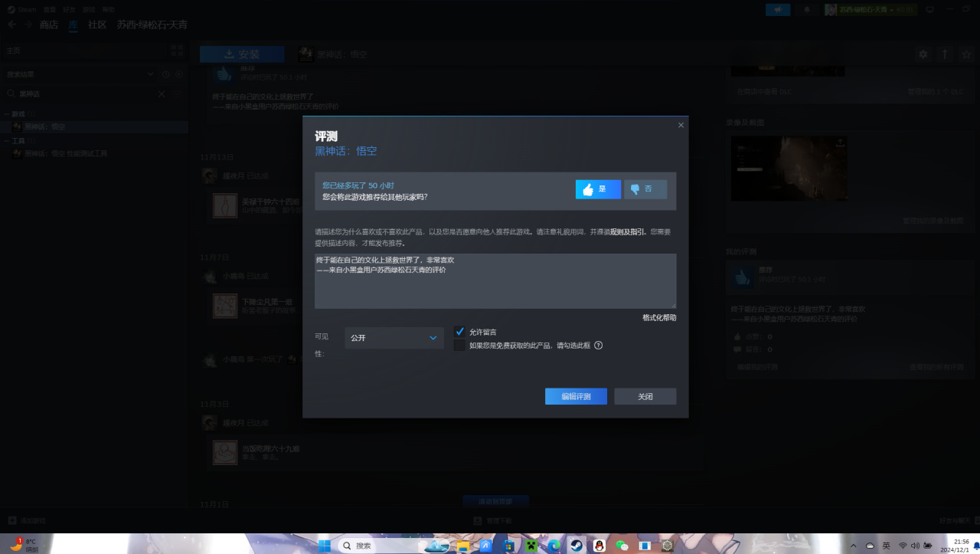Image resolution: width=980 pixels, height=554 pixels.
Task: Open the Steam icon on the taskbar
Action: [576, 546]
